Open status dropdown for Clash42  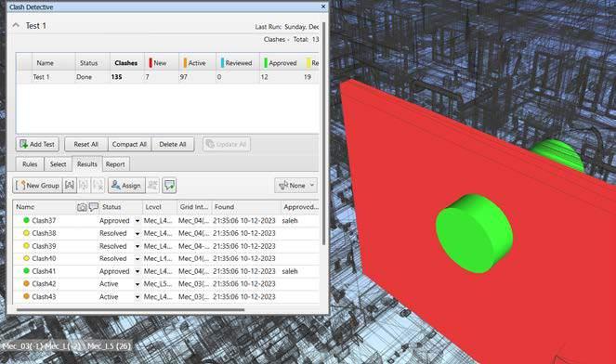[138, 284]
